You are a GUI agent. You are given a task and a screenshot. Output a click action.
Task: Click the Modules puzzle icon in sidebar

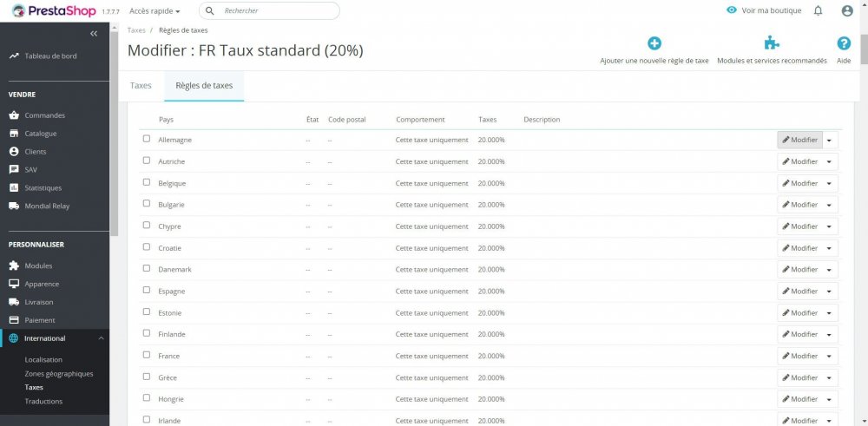coord(14,265)
